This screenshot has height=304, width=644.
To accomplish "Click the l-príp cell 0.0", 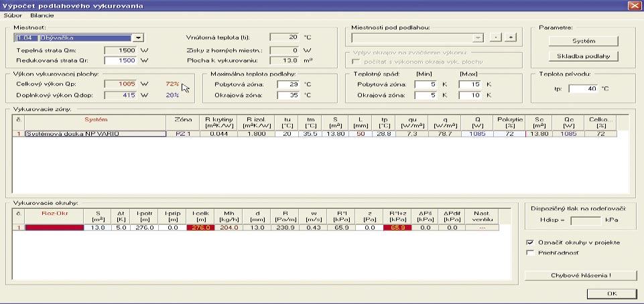I will coord(172,227).
